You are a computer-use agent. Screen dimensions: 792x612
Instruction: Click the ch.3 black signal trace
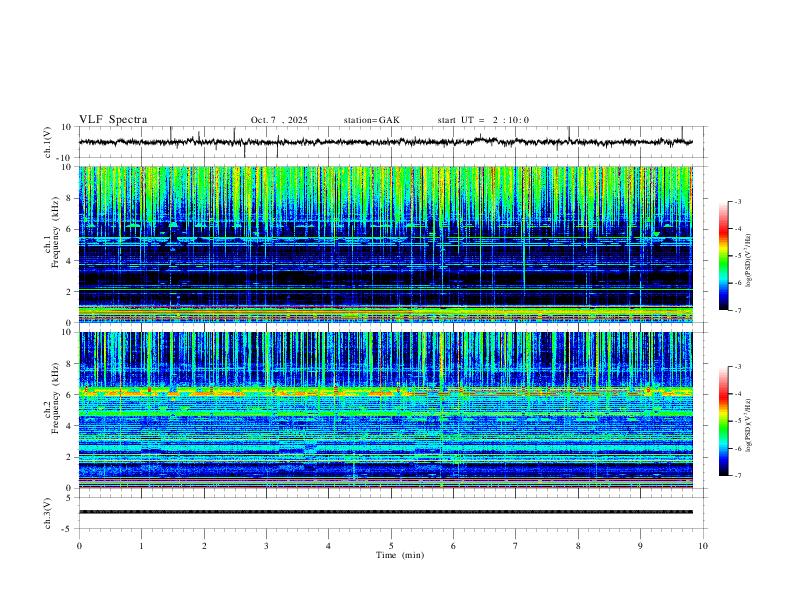[x=386, y=512]
